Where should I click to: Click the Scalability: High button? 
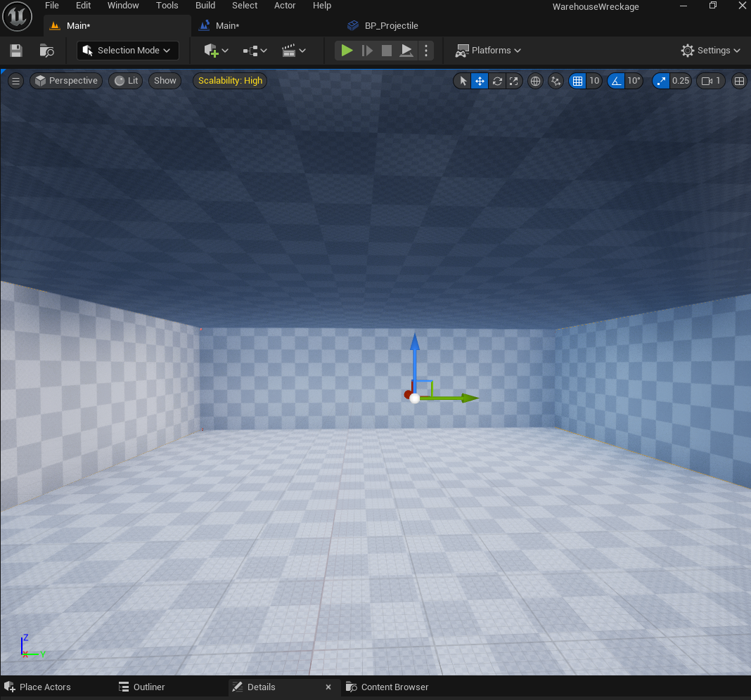click(230, 80)
